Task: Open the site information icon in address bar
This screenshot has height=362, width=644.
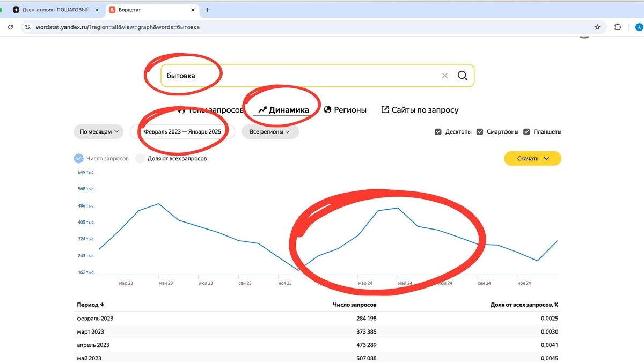Action: [x=27, y=27]
